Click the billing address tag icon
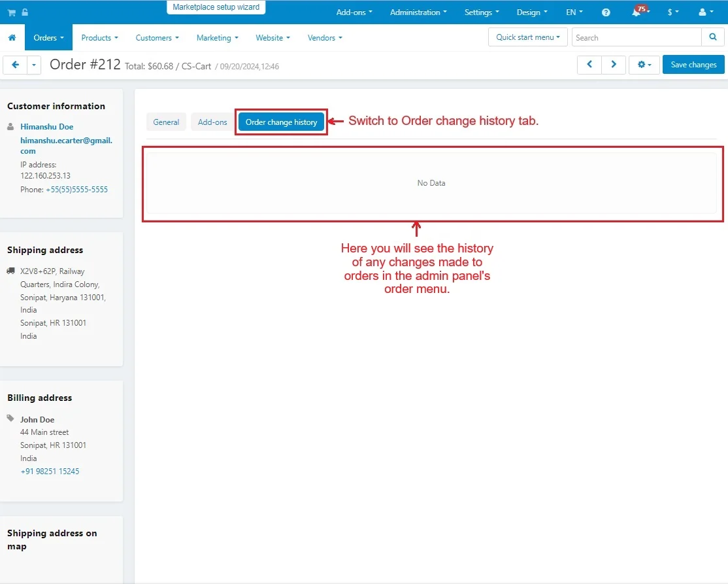The width and height of the screenshot is (728, 584). tap(10, 419)
